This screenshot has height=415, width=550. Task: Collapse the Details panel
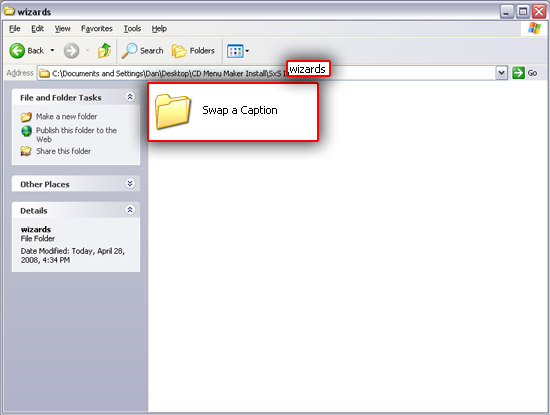(130, 210)
